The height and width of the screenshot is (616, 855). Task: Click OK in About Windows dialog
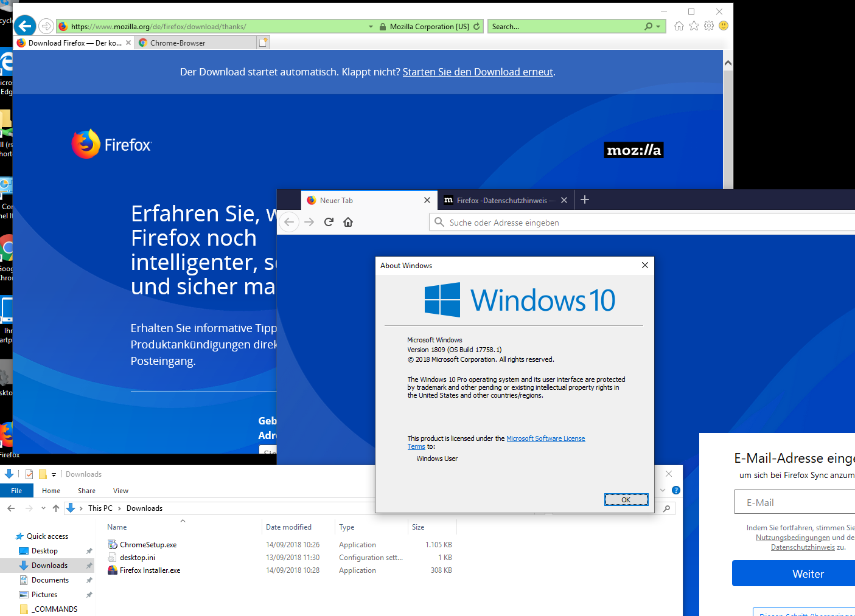[x=626, y=500]
